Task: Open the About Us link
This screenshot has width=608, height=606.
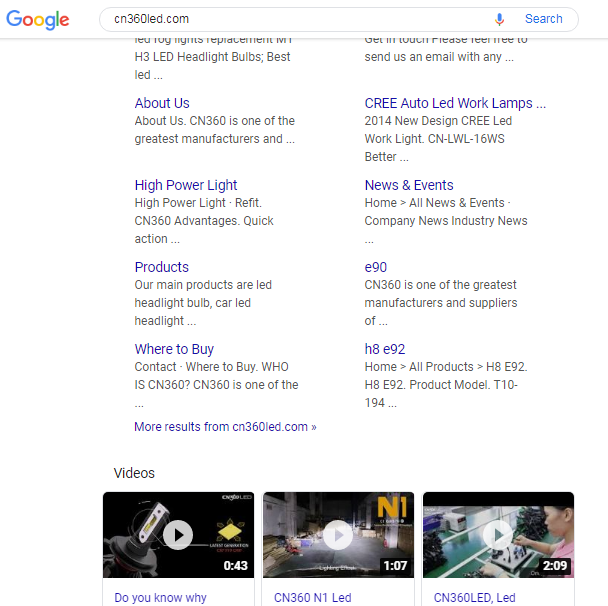Action: pos(162,103)
